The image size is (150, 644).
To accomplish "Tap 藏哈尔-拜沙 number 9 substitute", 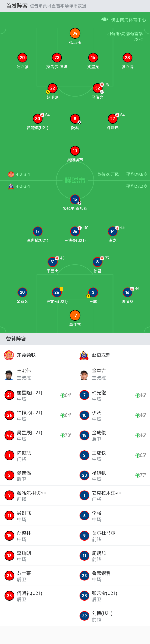I will click(37, 496).
